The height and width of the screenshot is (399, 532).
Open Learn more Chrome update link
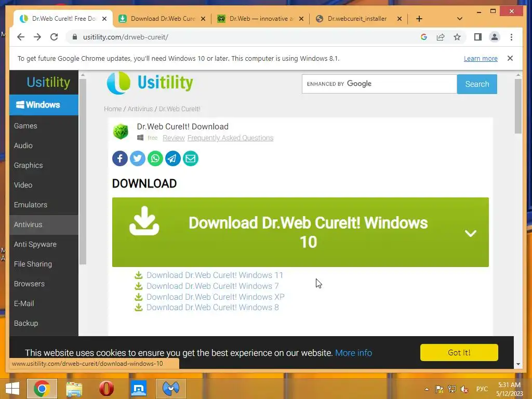(481, 58)
